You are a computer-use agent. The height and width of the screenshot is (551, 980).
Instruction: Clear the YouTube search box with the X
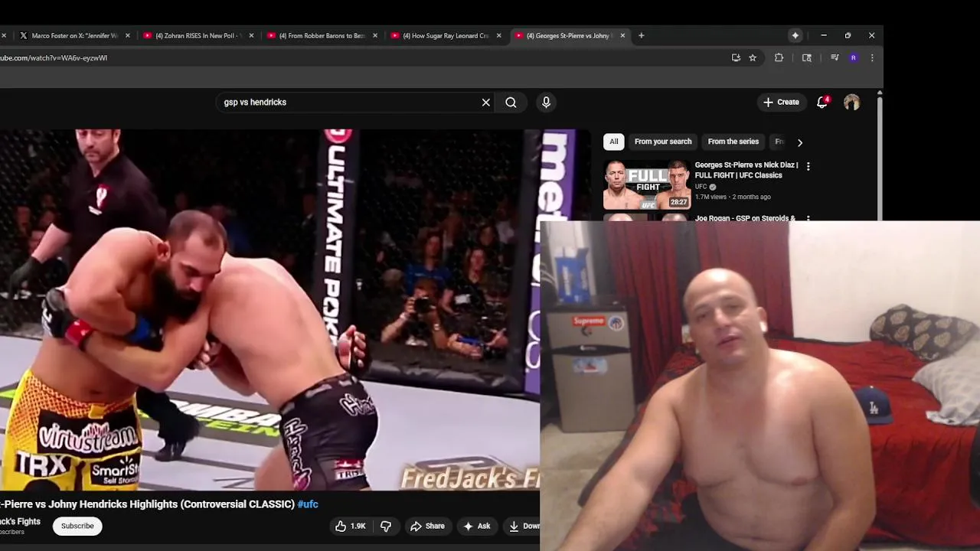(x=485, y=102)
